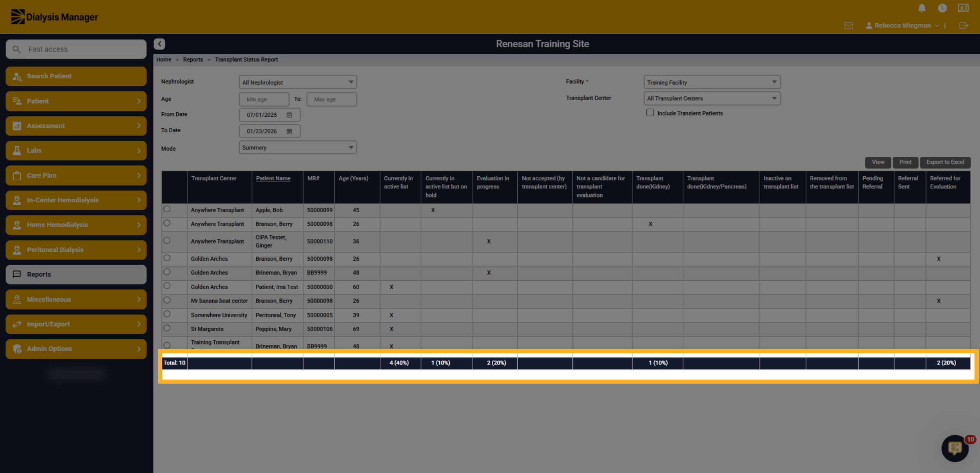Expand the Rebecca Wiegman user menu
Screen dimensions: 980x473
[x=902, y=26]
